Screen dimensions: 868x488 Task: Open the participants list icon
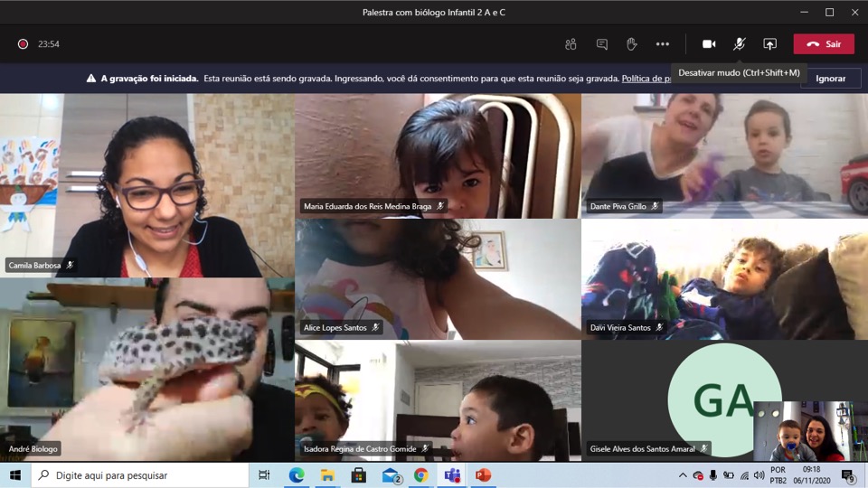point(571,44)
